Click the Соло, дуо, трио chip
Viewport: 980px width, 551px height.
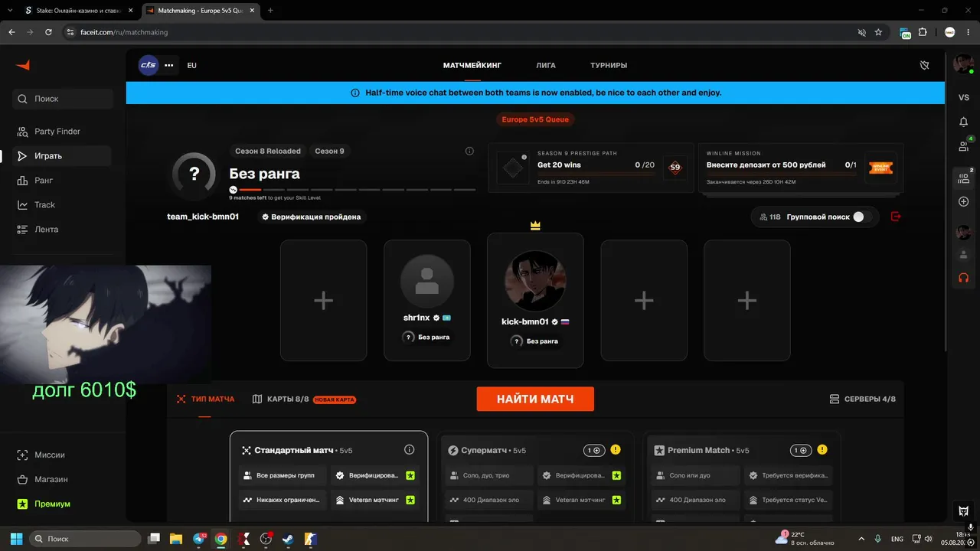tap(489, 475)
